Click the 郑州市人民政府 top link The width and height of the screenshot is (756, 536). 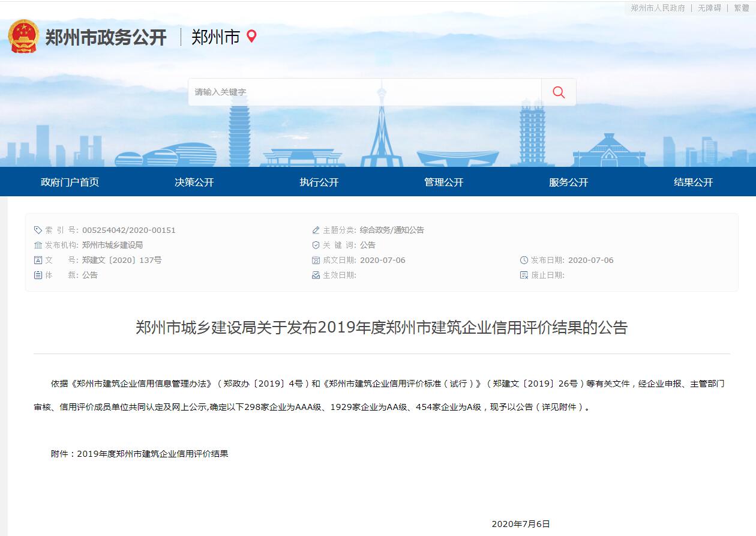(658, 8)
